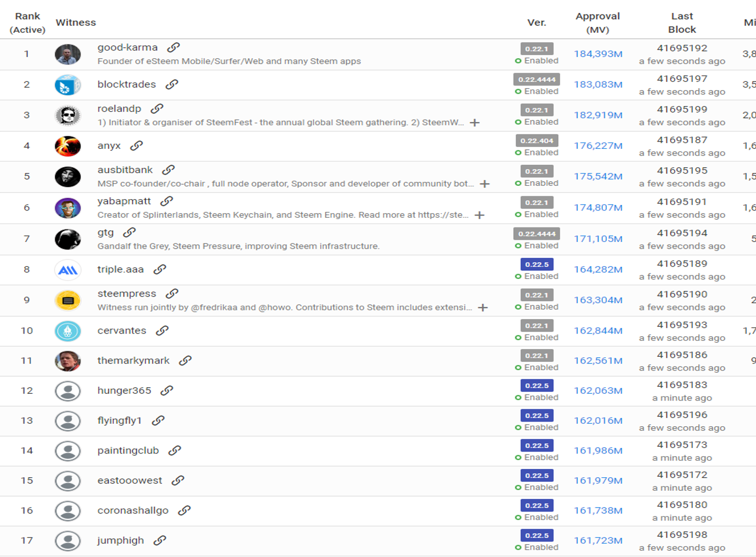Click the Approval (MV) column header

tap(597, 23)
